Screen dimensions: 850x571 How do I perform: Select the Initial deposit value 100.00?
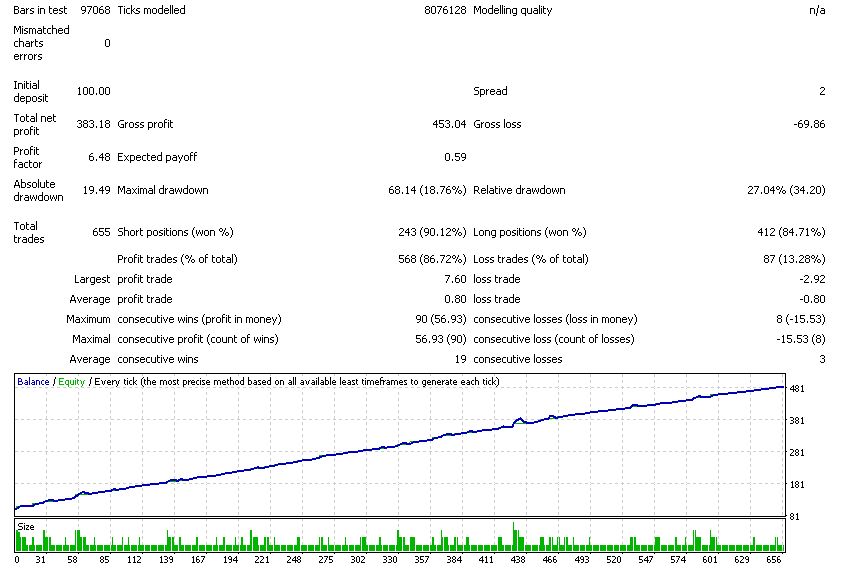(93, 91)
